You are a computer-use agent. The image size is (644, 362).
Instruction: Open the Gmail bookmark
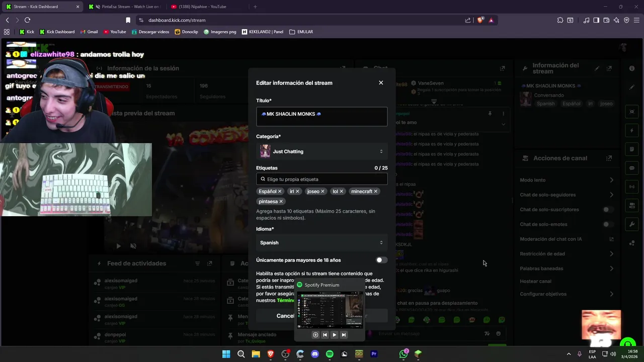coord(89,32)
